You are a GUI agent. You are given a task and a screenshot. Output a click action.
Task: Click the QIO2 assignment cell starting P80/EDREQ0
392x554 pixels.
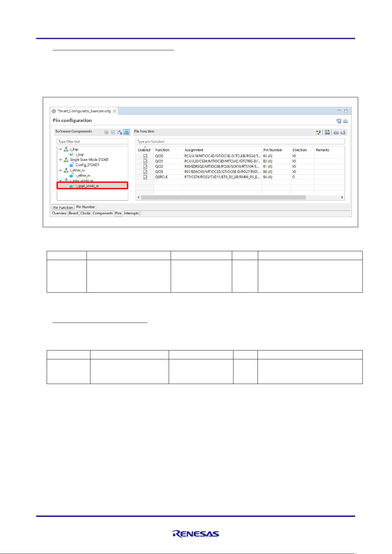(x=222, y=167)
